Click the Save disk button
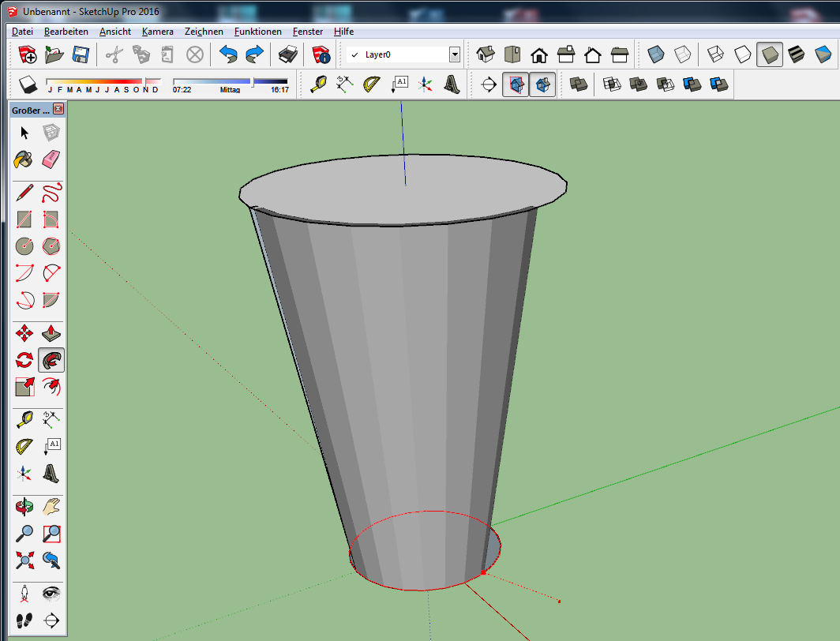 (x=80, y=54)
